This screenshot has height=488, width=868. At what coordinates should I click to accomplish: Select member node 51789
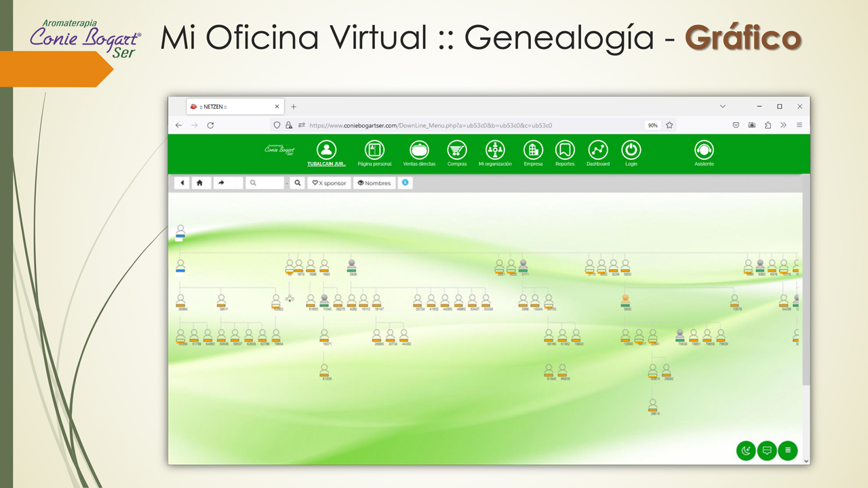(195, 337)
